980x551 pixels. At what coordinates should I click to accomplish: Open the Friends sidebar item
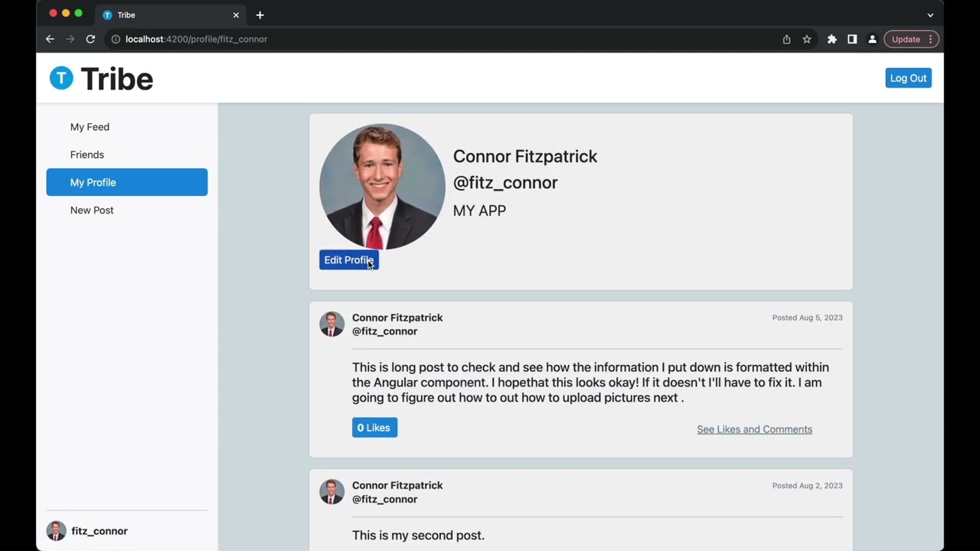tap(87, 155)
